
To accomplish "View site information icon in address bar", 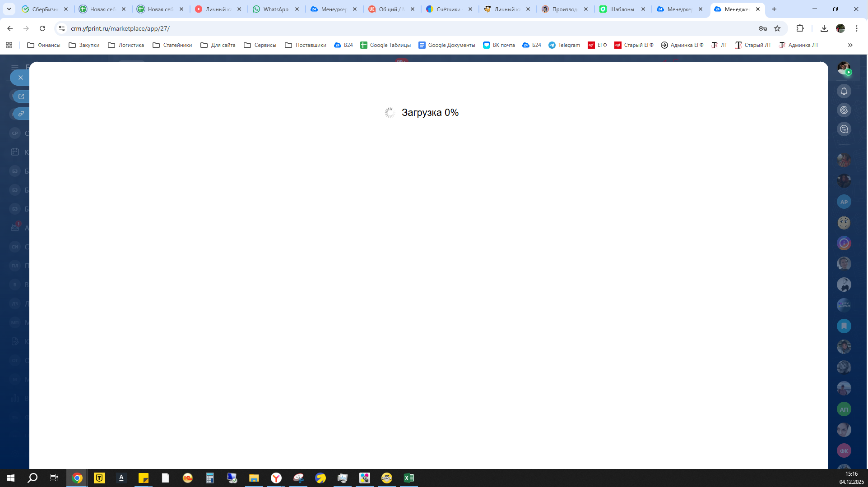I will point(62,28).
